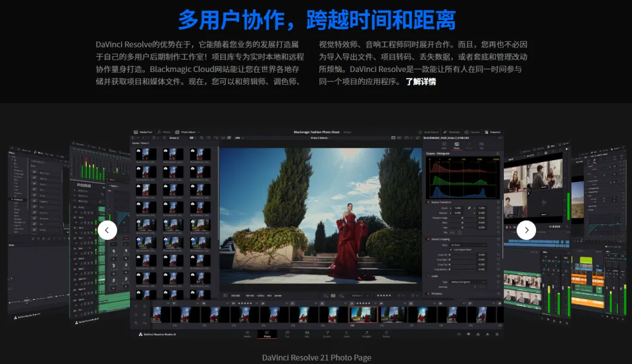This screenshot has width=632, height=364.
Task: Open the Dress 2 Selects dropdown
Action: [321, 138]
